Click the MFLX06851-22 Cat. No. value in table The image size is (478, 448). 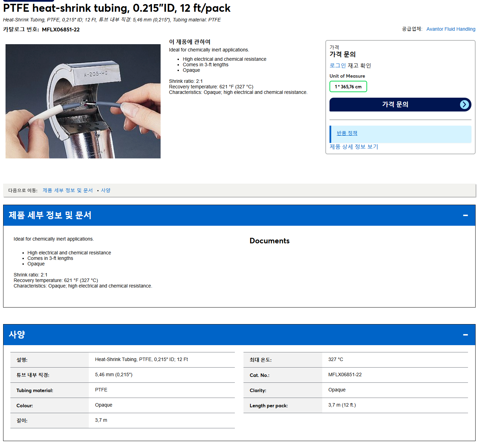[345, 375]
